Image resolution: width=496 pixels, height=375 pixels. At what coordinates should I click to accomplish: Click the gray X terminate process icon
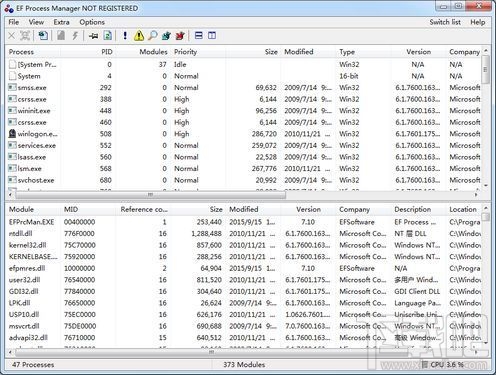11,35
